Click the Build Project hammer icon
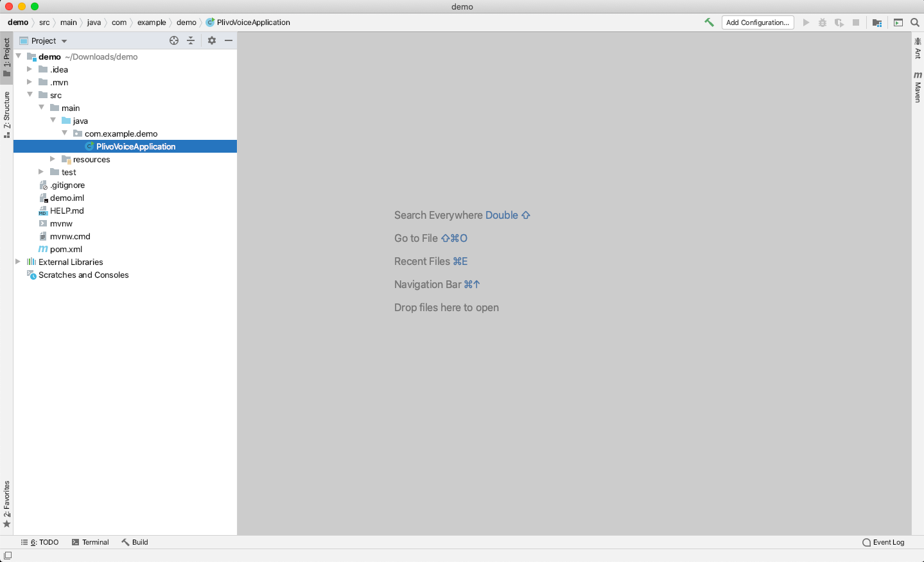 point(709,22)
